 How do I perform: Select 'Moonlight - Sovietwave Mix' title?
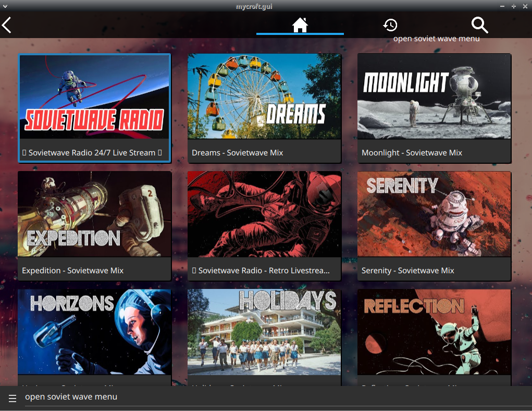[x=412, y=153]
